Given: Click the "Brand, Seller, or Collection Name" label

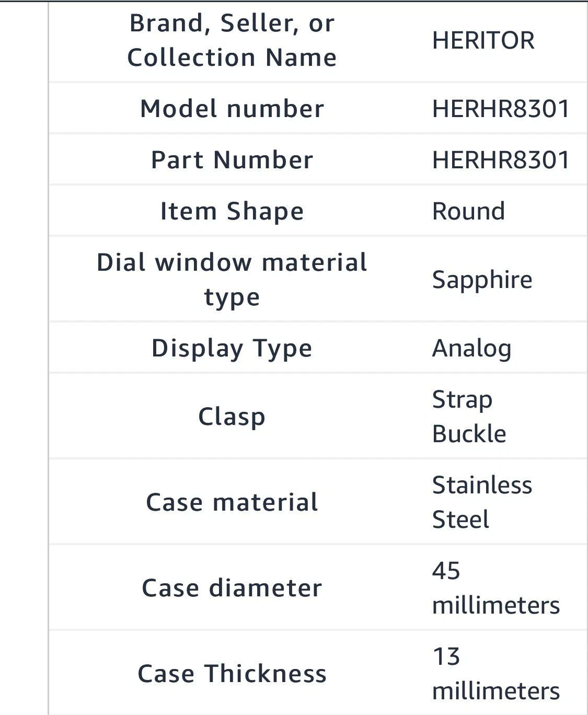Looking at the screenshot, I should point(232,40).
